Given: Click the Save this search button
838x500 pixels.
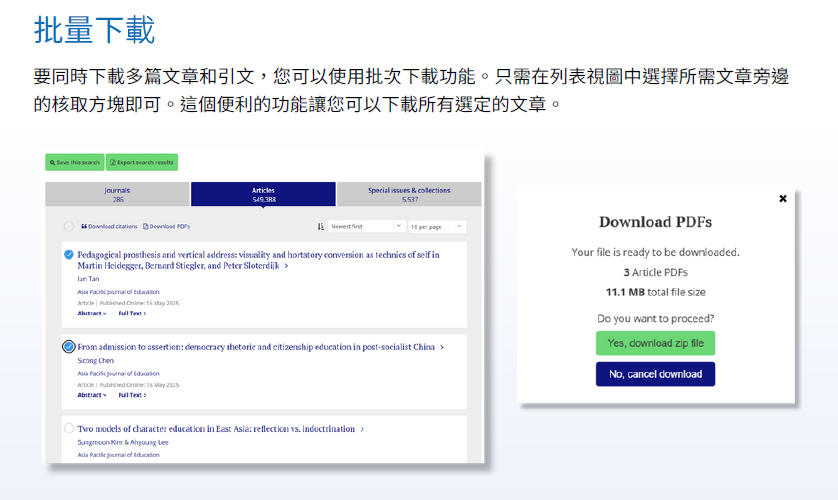Looking at the screenshot, I should (75, 162).
